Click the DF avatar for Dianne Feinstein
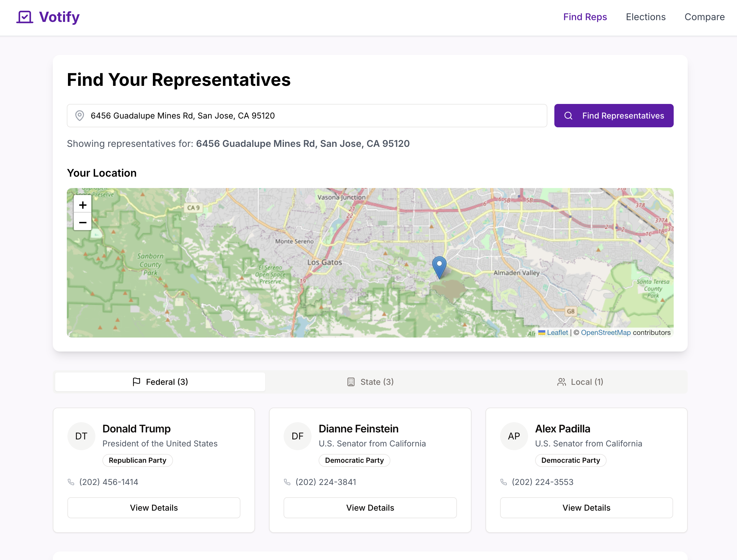 tap(297, 436)
